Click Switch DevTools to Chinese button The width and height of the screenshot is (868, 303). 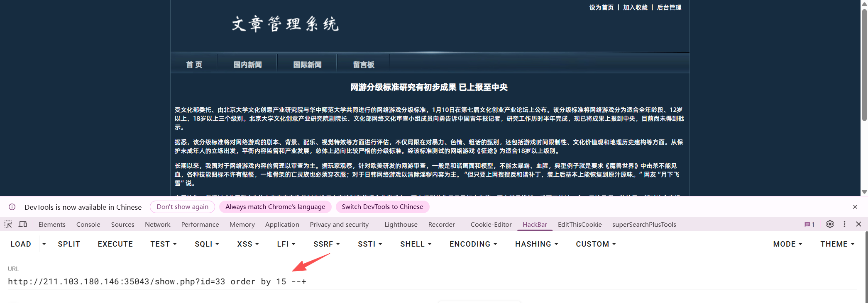pyautogui.click(x=382, y=207)
